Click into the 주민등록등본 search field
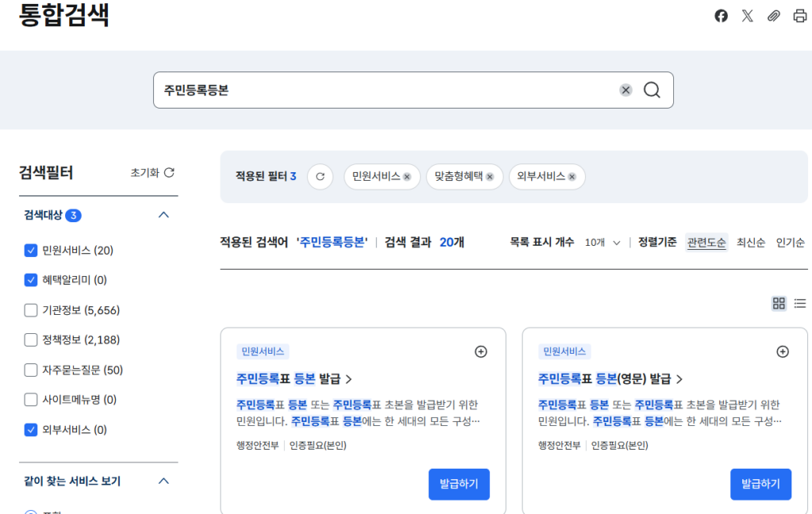Screen dimensions: 812x514 click(381, 90)
